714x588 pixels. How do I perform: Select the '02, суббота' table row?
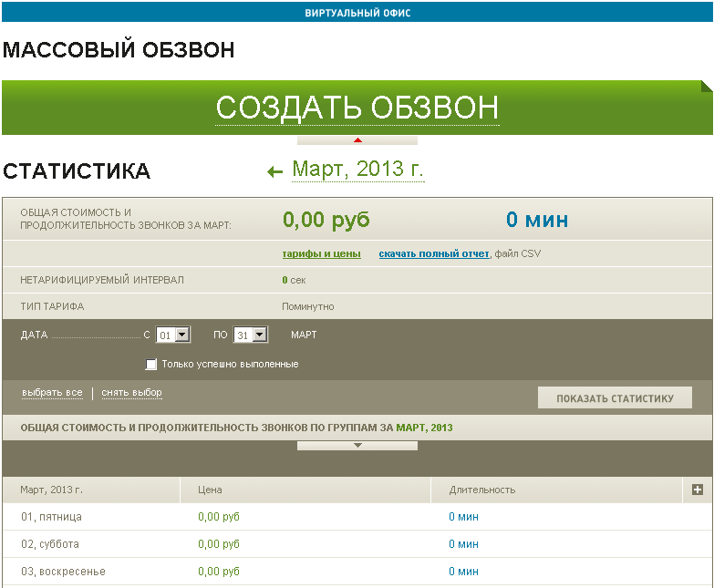click(x=50, y=544)
